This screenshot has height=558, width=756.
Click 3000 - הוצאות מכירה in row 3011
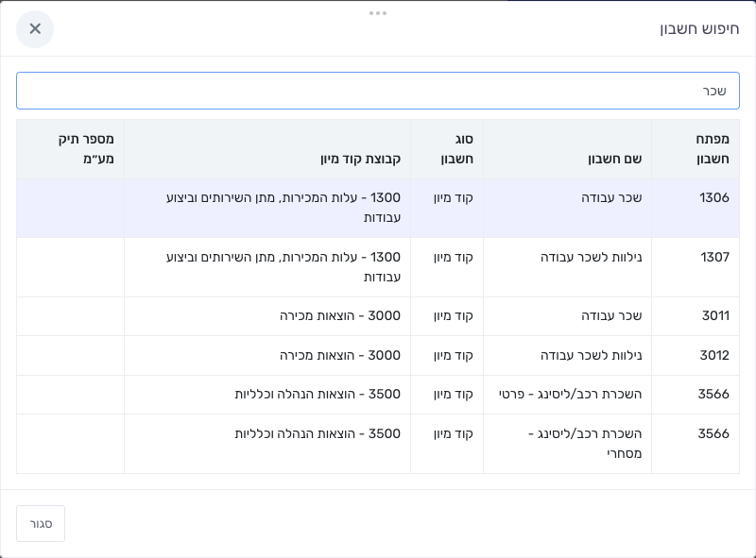[x=340, y=315]
